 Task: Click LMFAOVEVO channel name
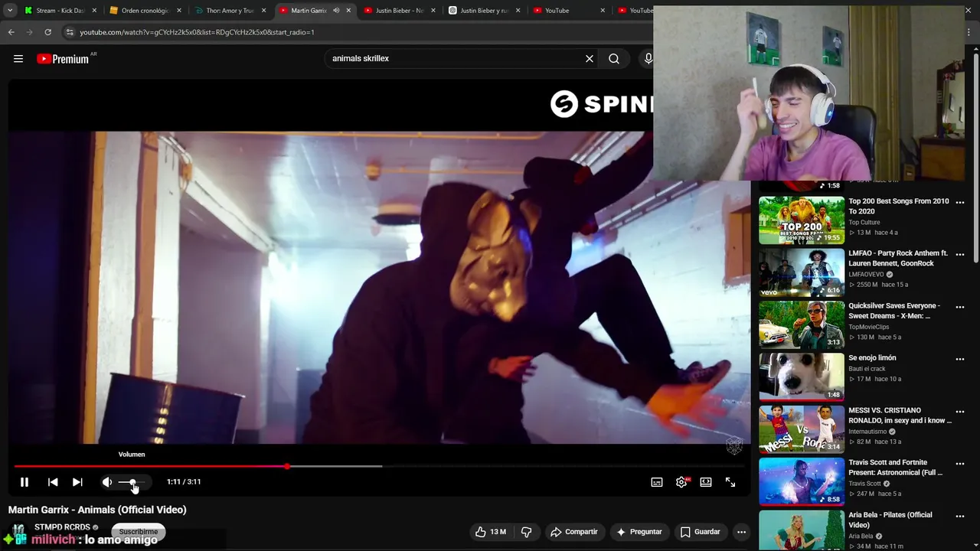[x=866, y=274]
